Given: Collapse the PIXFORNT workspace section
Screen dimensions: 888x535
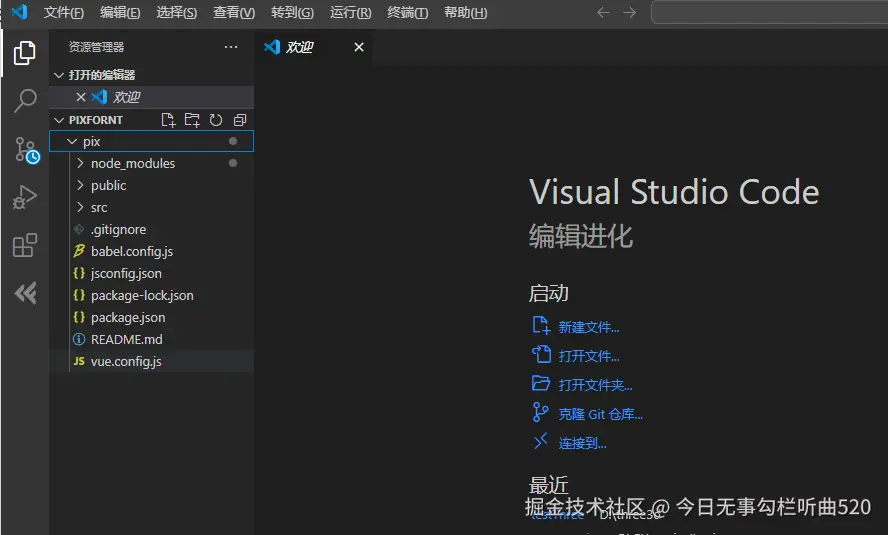Looking at the screenshot, I should point(59,120).
